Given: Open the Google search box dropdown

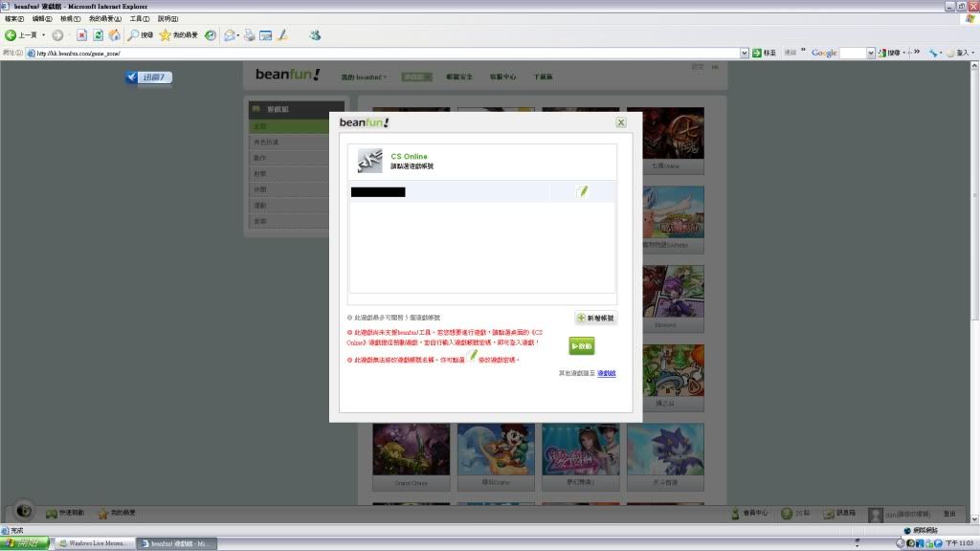Looking at the screenshot, I should coord(871,54).
